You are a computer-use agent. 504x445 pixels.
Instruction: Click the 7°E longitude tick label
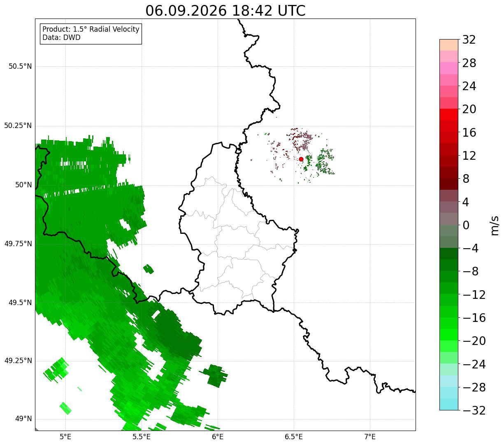click(x=370, y=437)
